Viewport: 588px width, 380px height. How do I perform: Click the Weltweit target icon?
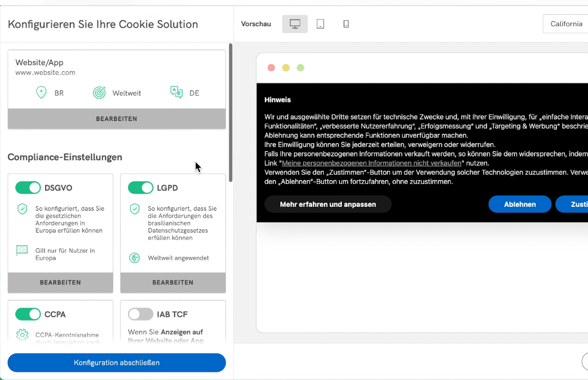point(99,93)
